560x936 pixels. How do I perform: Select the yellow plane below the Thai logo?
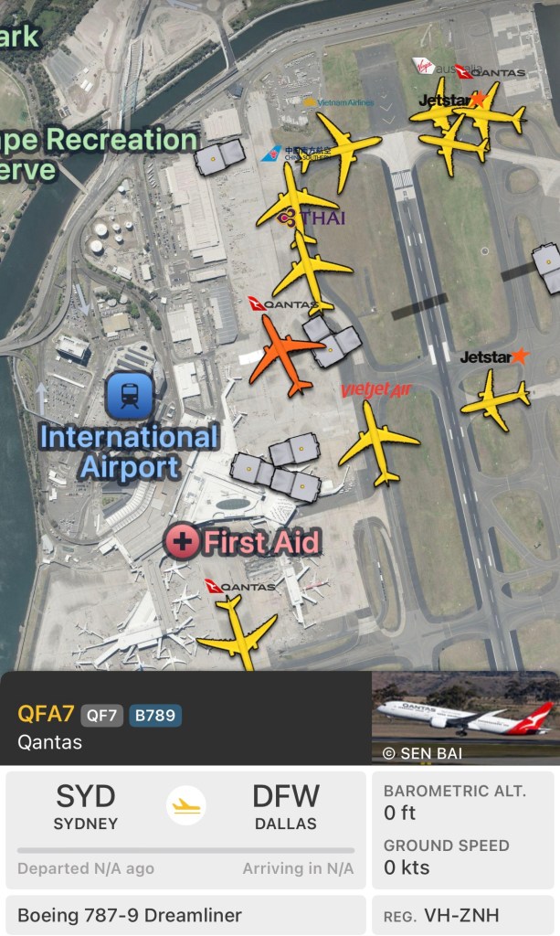[x=312, y=272]
